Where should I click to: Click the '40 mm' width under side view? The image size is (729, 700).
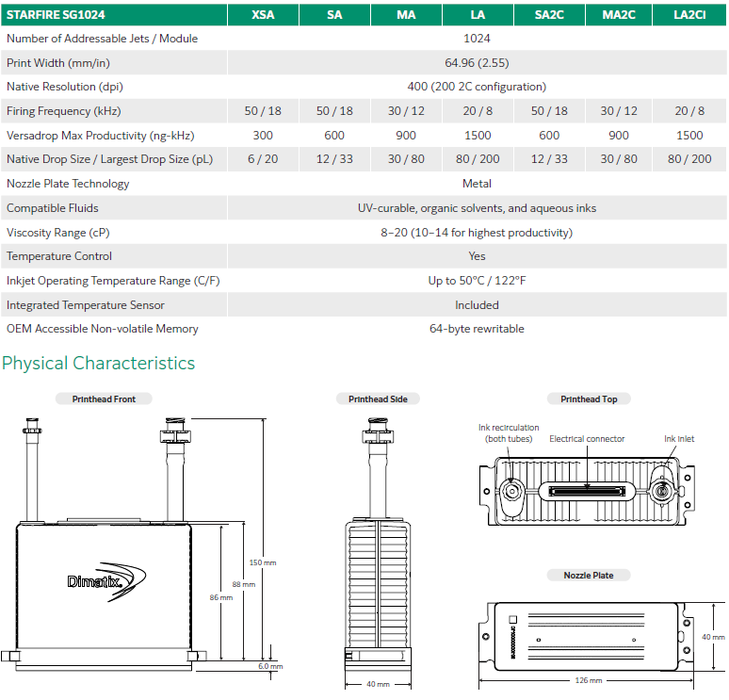point(378,685)
